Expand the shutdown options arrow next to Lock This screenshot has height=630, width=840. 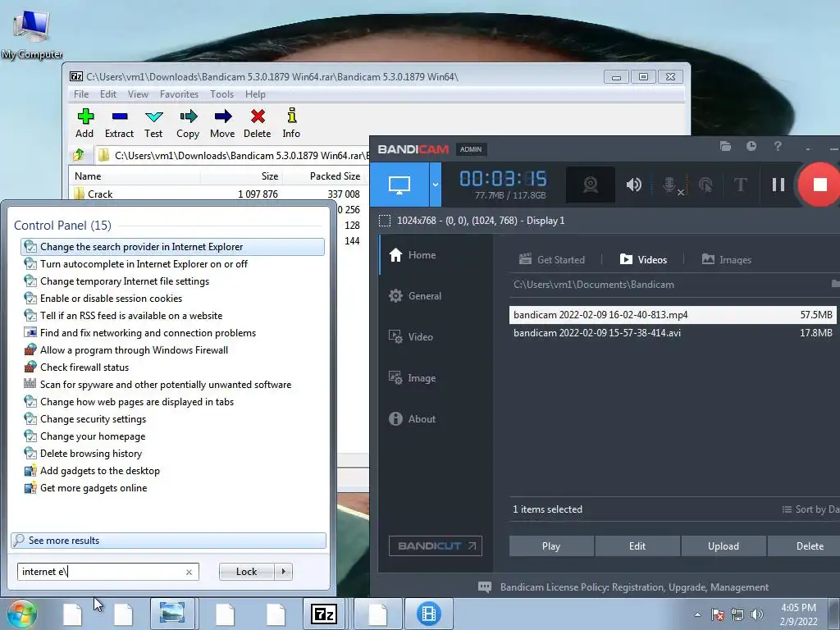click(283, 572)
